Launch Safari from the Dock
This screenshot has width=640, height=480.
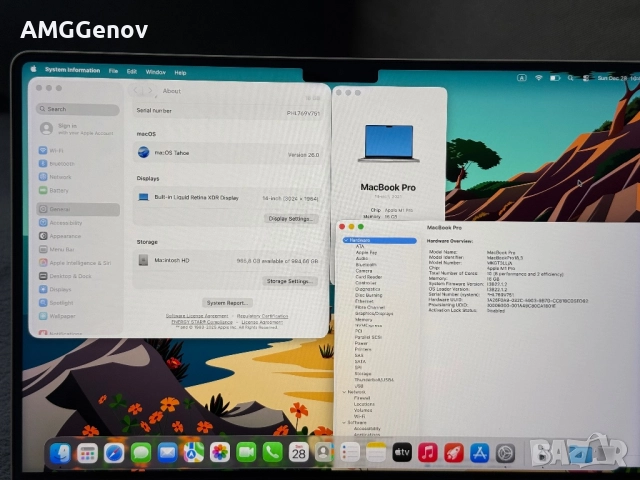(113, 453)
